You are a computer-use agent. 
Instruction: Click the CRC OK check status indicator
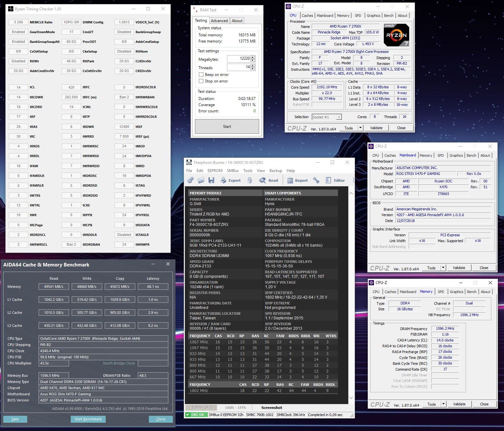point(196,414)
